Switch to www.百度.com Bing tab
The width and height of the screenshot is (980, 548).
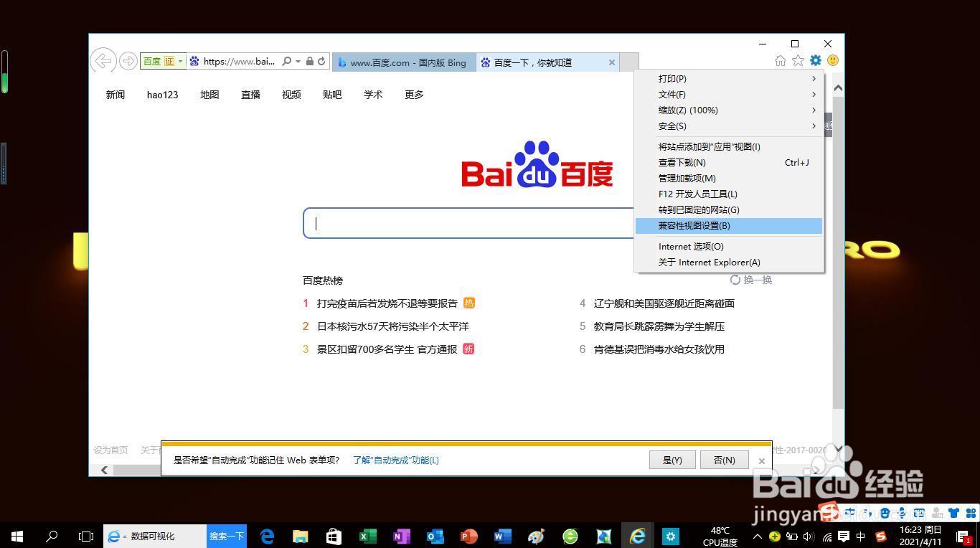click(403, 62)
